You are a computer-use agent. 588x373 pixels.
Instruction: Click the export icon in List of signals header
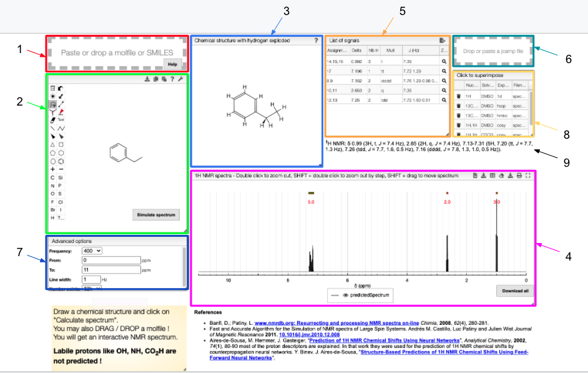click(443, 41)
